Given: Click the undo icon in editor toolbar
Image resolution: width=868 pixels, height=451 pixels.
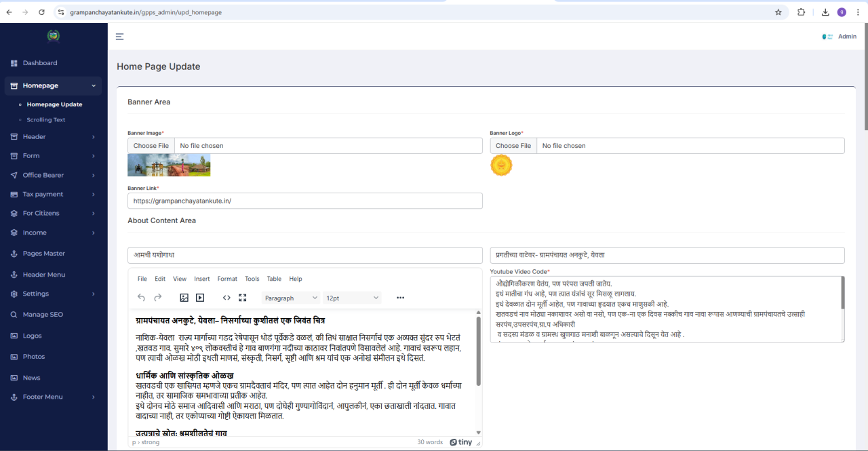Looking at the screenshot, I should tap(142, 298).
